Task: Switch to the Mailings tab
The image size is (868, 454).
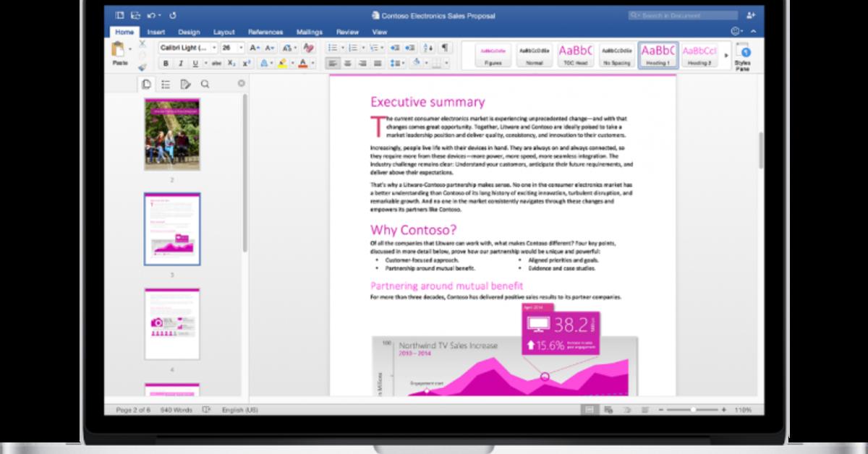Action: coord(310,32)
